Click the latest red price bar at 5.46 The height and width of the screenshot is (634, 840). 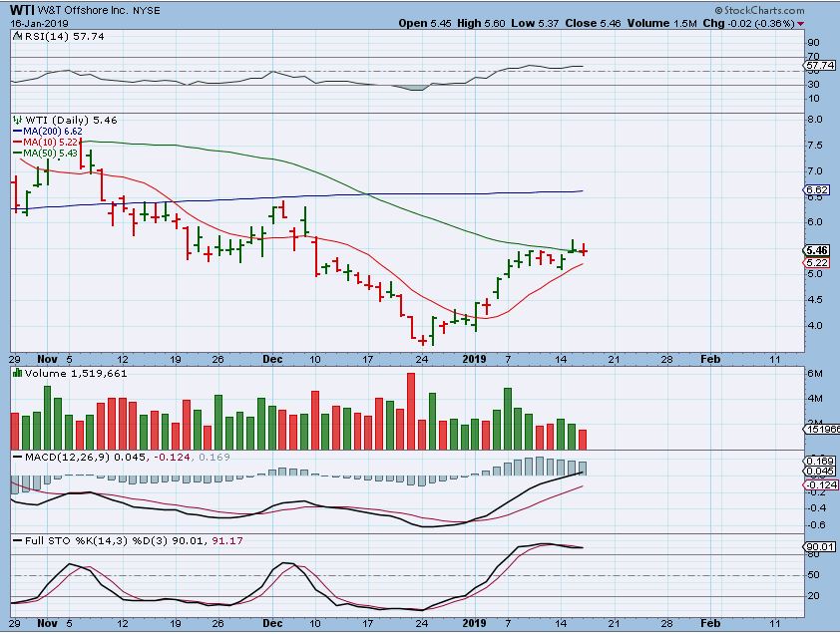pos(584,249)
